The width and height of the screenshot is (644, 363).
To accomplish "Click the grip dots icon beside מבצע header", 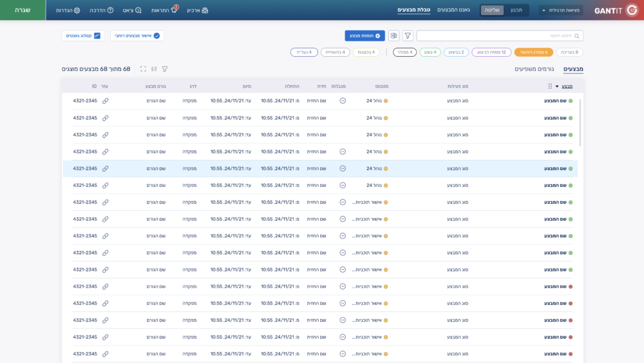I will point(550,86).
